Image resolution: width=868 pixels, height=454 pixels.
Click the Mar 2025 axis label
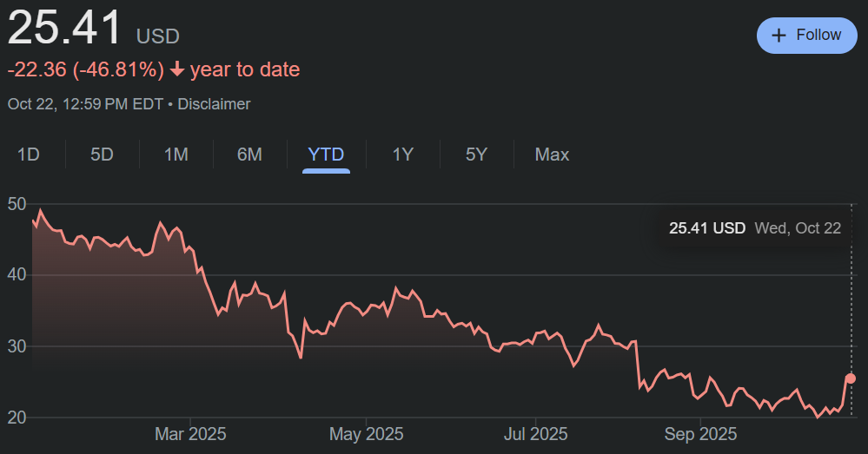tap(190, 433)
